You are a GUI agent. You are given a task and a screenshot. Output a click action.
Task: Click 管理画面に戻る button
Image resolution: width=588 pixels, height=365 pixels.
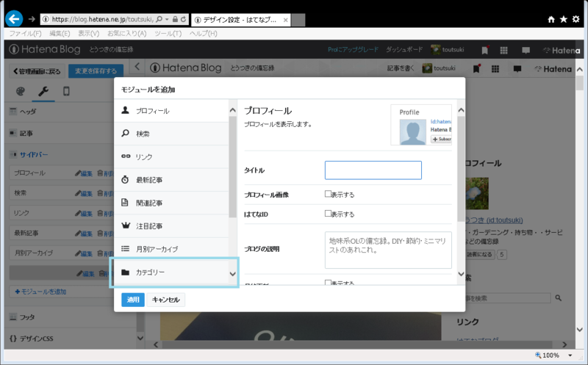37,71
